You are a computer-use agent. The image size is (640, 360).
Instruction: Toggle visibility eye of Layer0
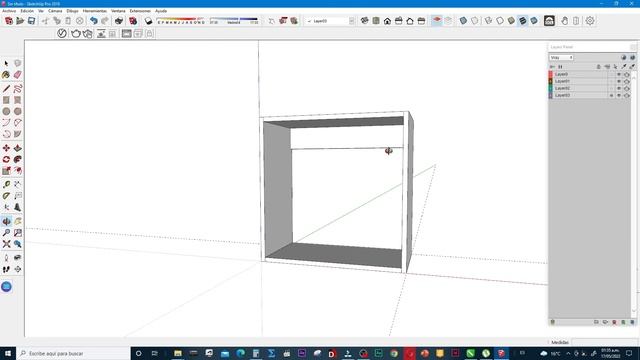click(x=619, y=74)
